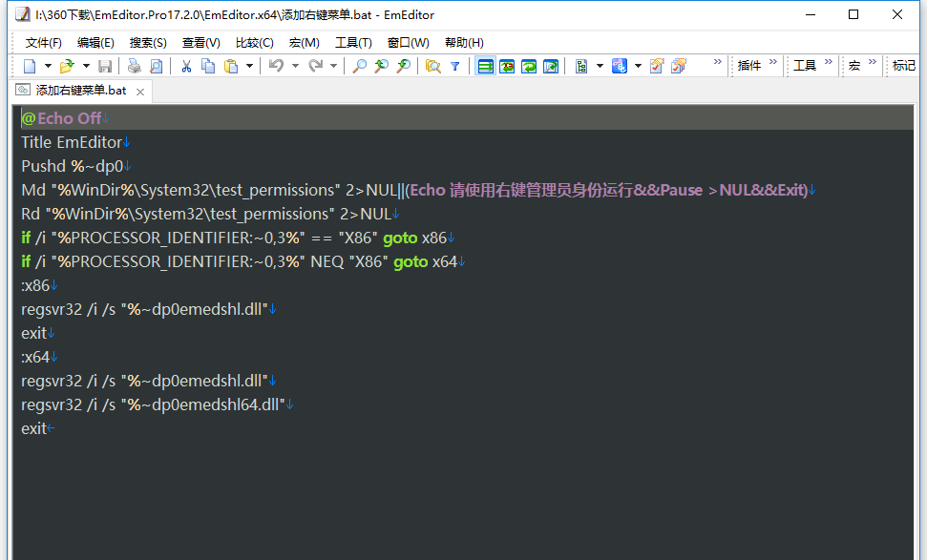Toggle the marks display icon on the toolbar
The image size is (927, 560).
pos(657,65)
